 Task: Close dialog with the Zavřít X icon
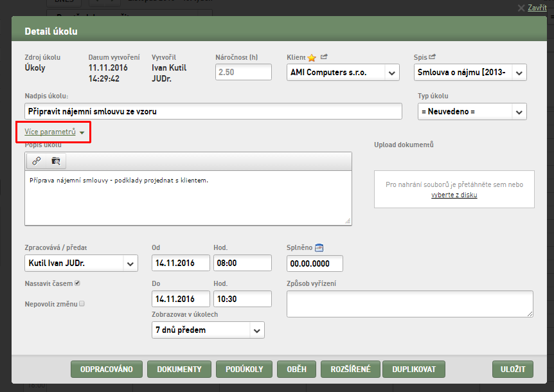pos(521,8)
